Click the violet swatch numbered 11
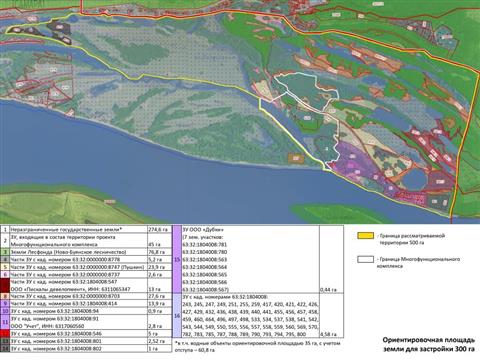This screenshot has height=360, width=480. tap(5, 322)
